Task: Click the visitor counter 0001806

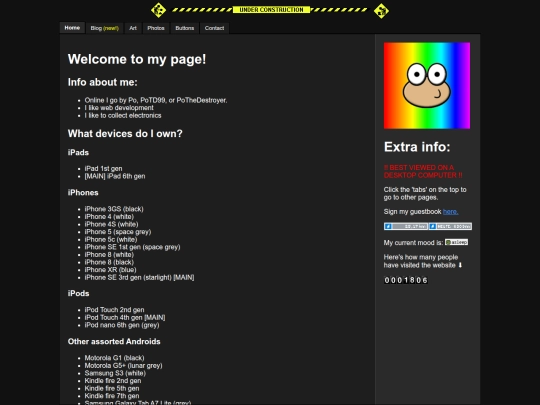Action: click(406, 280)
